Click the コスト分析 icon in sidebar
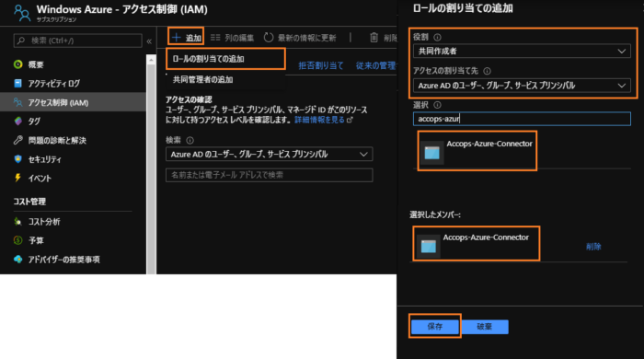644x359 pixels. coord(17,222)
